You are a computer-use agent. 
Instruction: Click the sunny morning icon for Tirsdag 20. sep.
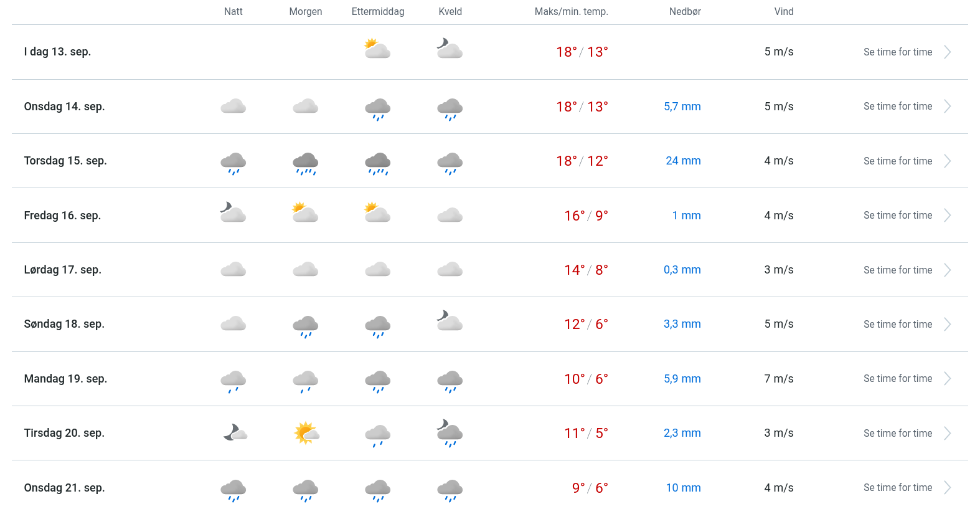click(x=306, y=433)
